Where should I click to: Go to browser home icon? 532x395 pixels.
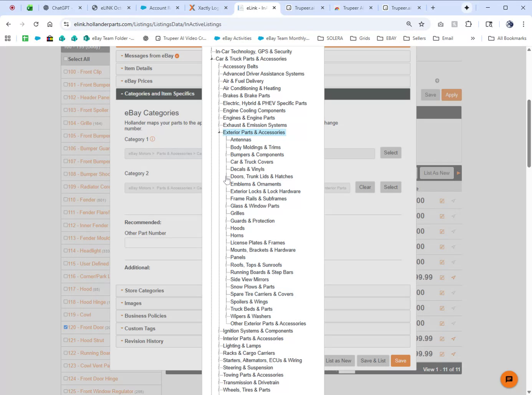tap(50, 24)
